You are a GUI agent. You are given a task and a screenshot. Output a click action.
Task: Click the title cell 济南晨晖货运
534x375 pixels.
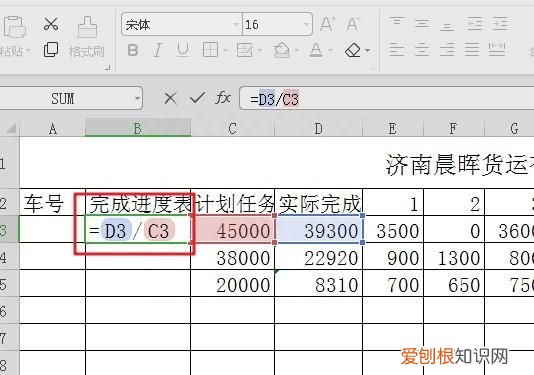coord(460,165)
